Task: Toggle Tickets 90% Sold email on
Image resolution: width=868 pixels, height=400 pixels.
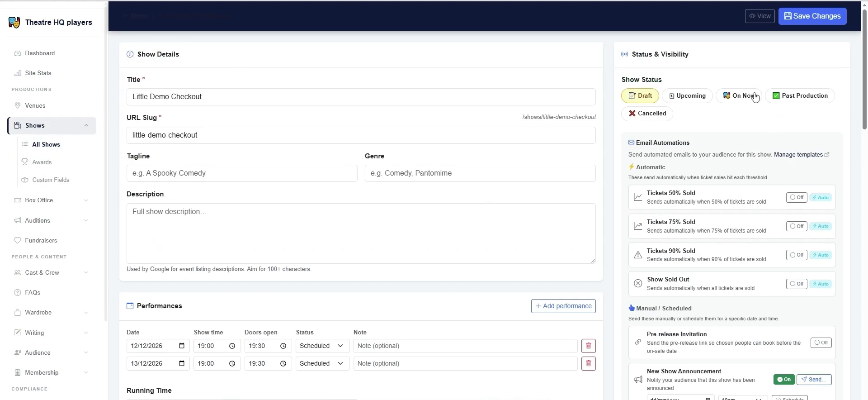Action: click(796, 255)
